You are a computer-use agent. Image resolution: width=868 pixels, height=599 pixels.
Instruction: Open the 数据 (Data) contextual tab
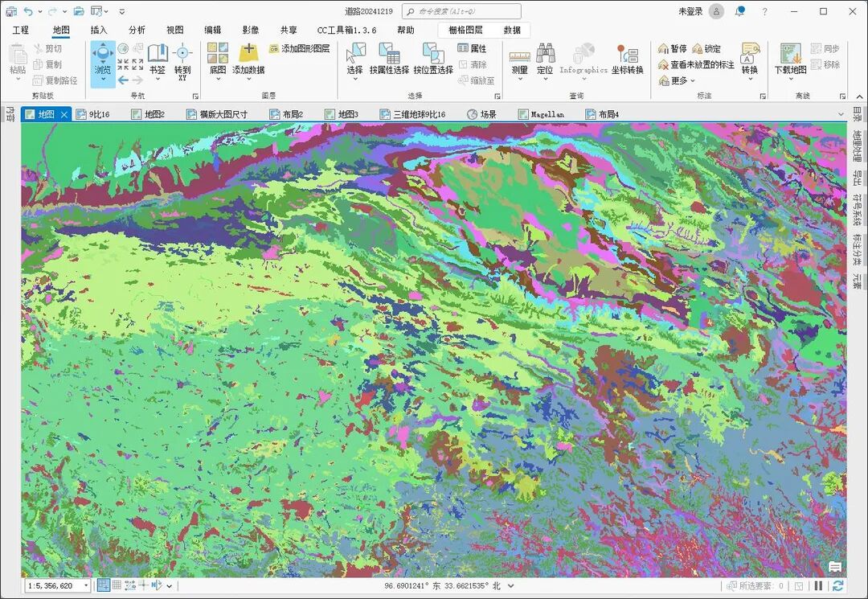pyautogui.click(x=512, y=30)
